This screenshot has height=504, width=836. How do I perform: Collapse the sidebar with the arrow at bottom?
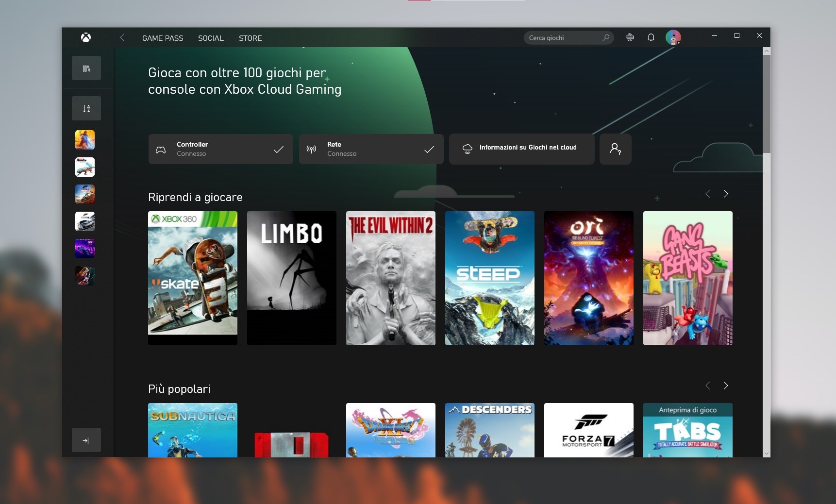86,440
